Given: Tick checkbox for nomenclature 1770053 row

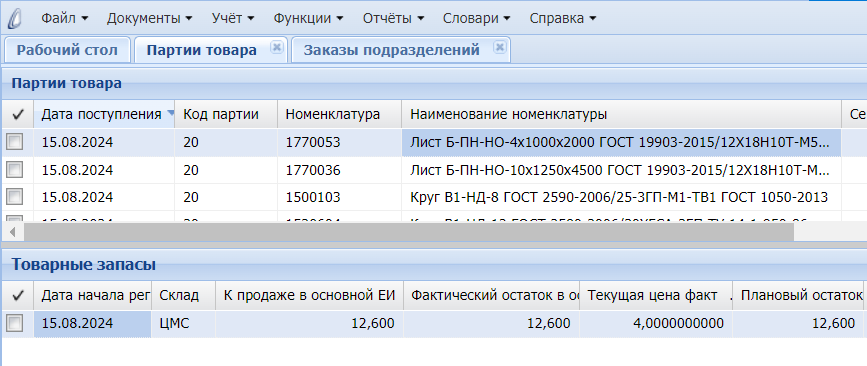Looking at the screenshot, I should (14, 143).
